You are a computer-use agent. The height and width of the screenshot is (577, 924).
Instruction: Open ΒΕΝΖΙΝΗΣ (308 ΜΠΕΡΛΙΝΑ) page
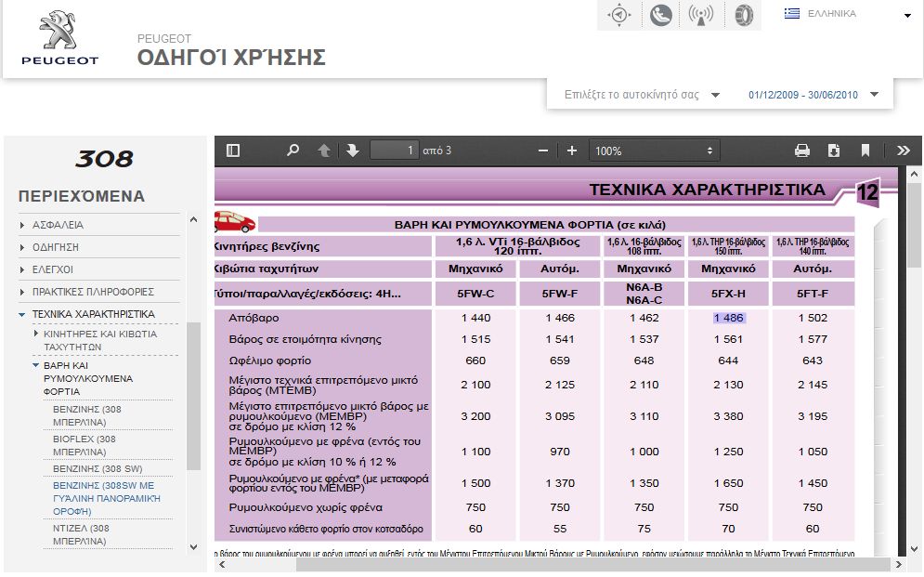[x=87, y=415]
